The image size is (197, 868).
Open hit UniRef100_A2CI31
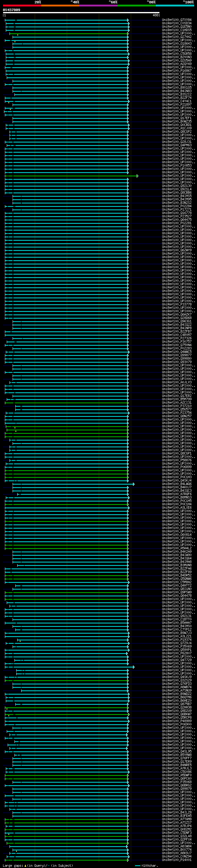(x=177, y=403)
